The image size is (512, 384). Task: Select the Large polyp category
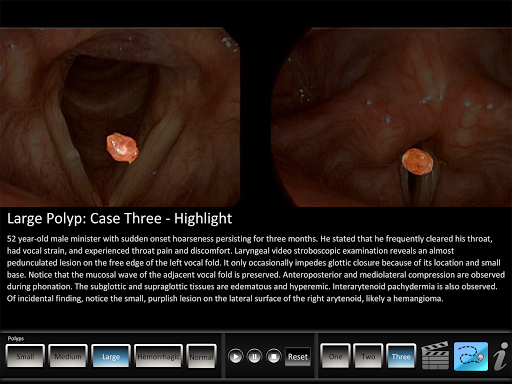click(111, 356)
